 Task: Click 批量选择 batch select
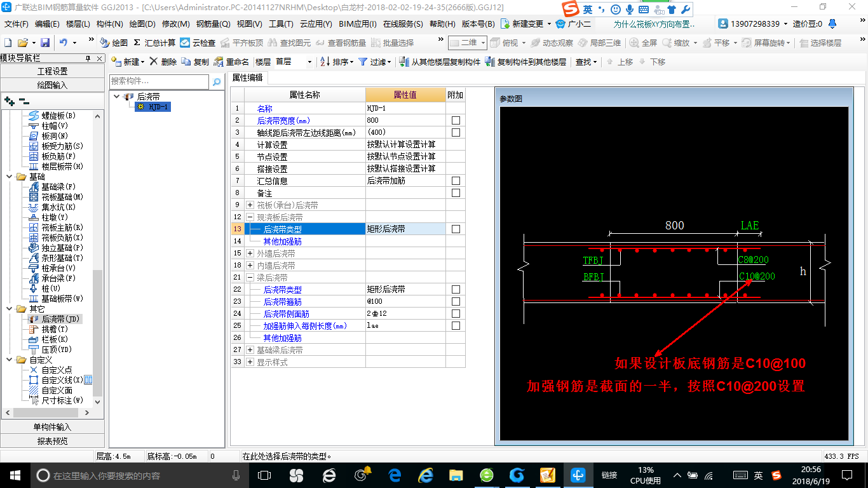pyautogui.click(x=393, y=43)
